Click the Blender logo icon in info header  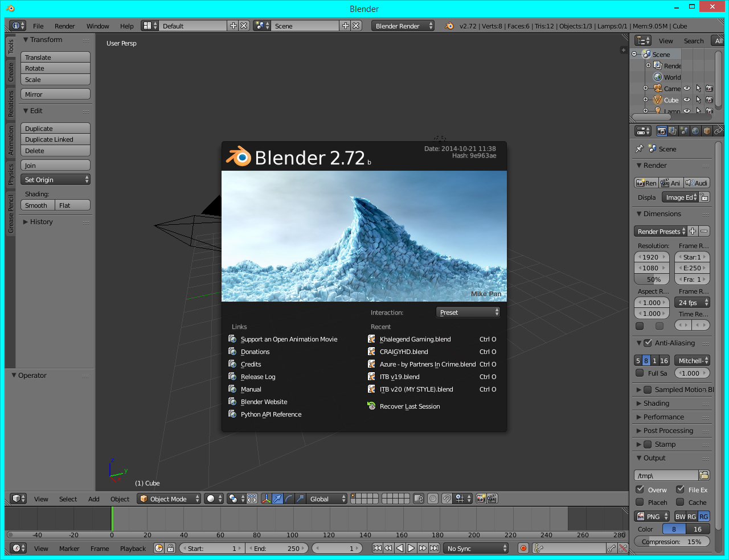449,26
